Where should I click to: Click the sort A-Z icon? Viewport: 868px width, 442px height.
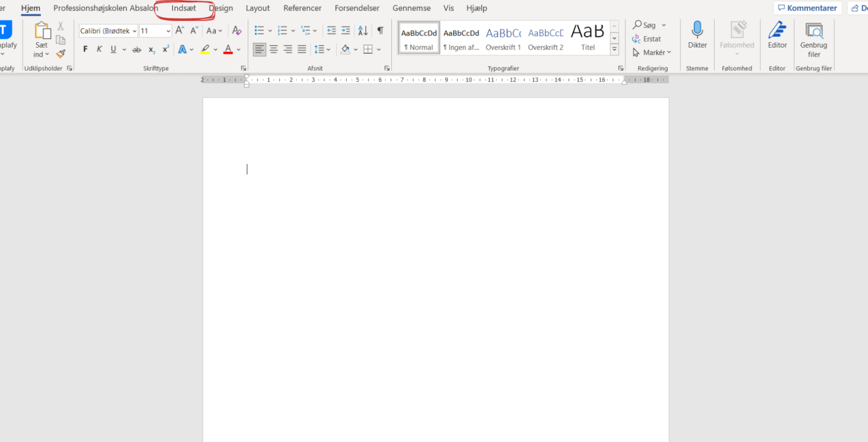tap(362, 31)
